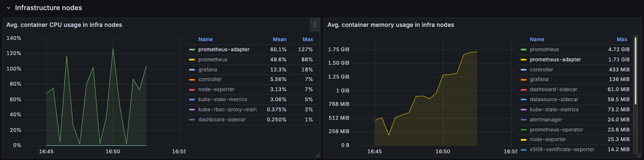Viewport: 644px width, 160px height.
Task: Open color picker for prometheus-adapter green swatch in CPU legend
Action: pyautogui.click(x=192, y=50)
